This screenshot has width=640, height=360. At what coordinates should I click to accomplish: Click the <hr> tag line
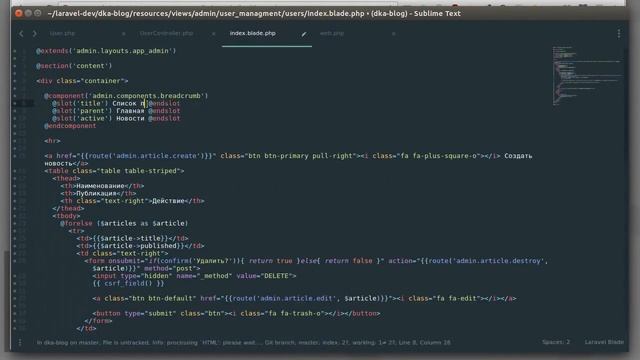52,141
